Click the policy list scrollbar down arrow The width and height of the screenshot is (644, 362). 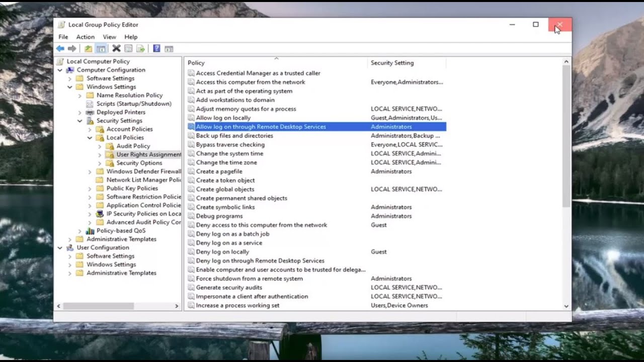tap(566, 306)
